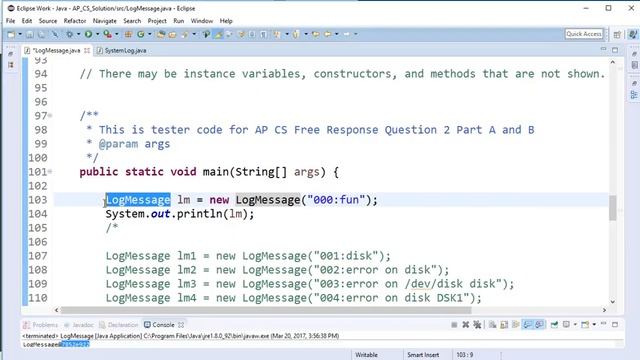Click the Open Console icon

click(x=585, y=325)
